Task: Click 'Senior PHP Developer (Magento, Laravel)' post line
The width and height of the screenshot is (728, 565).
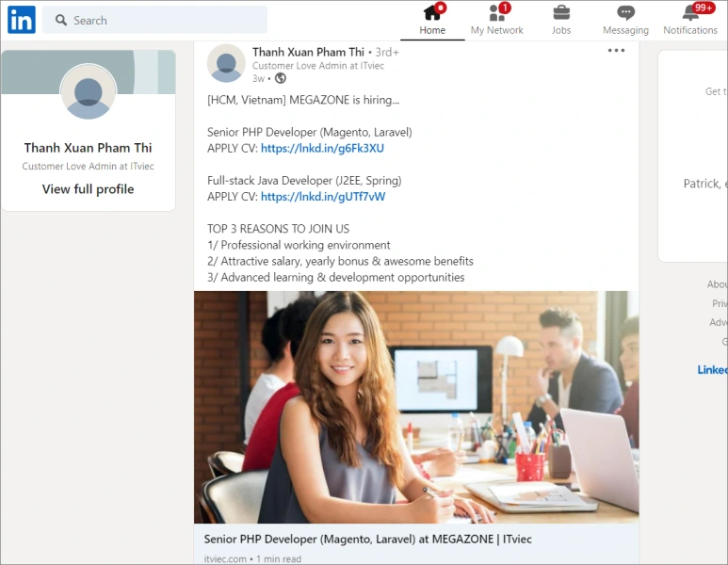Action: coord(309,133)
